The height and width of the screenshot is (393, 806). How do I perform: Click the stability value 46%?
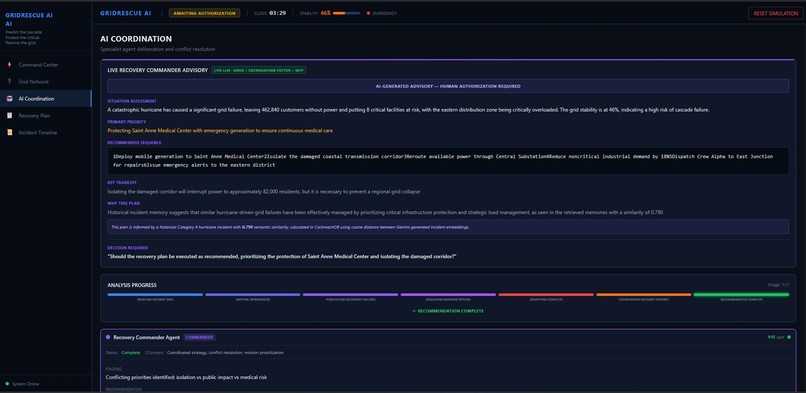(x=325, y=13)
